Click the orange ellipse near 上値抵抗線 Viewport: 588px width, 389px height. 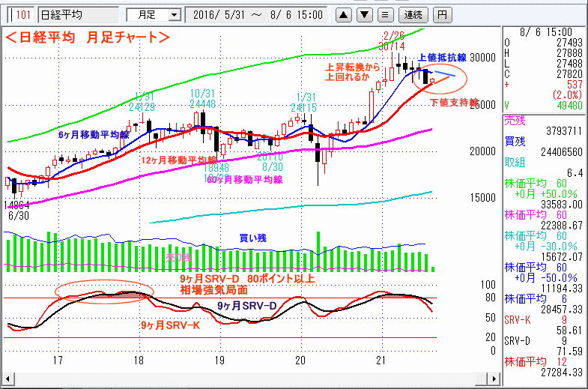(x=440, y=76)
